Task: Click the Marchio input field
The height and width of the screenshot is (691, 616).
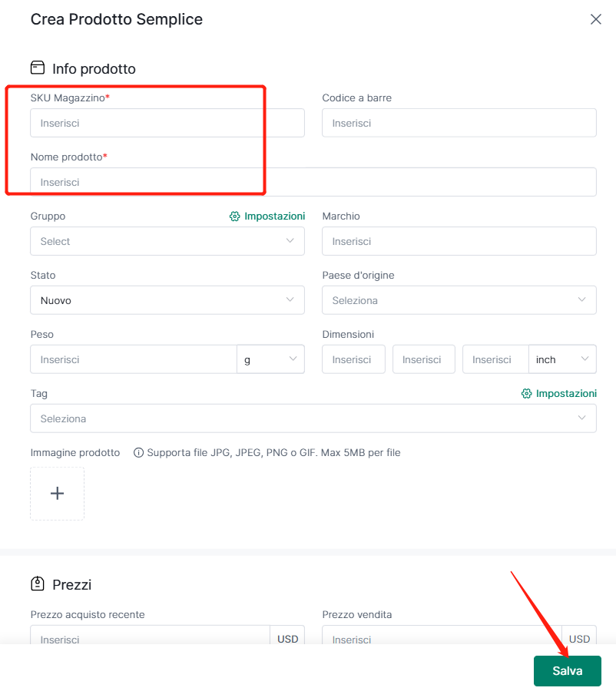Action: (459, 241)
